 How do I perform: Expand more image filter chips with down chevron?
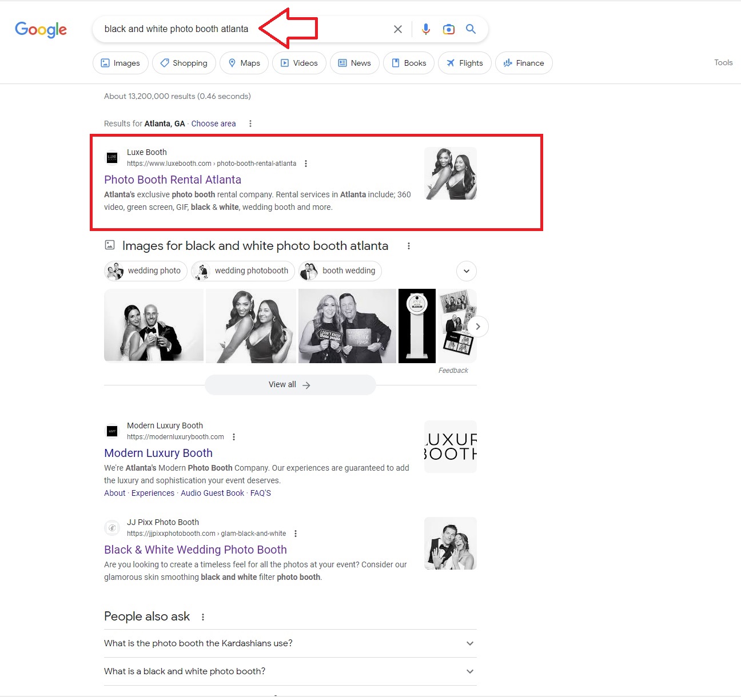pos(467,271)
